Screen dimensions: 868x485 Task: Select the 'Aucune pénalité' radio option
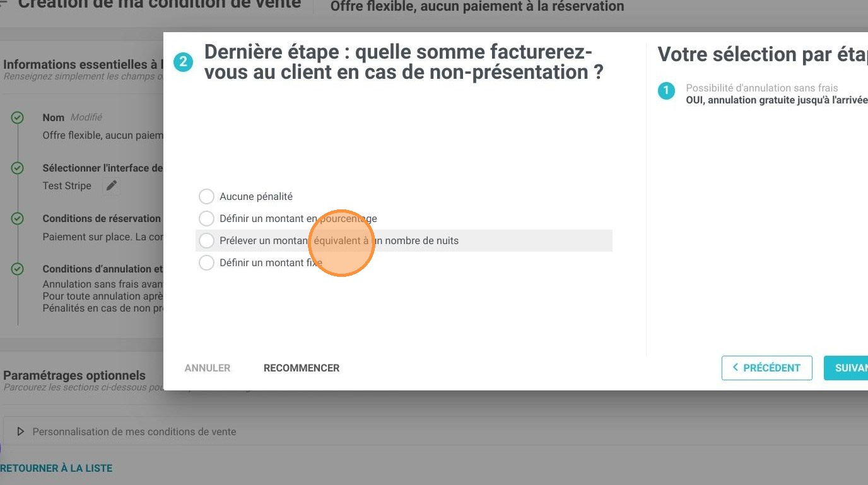[x=206, y=196]
